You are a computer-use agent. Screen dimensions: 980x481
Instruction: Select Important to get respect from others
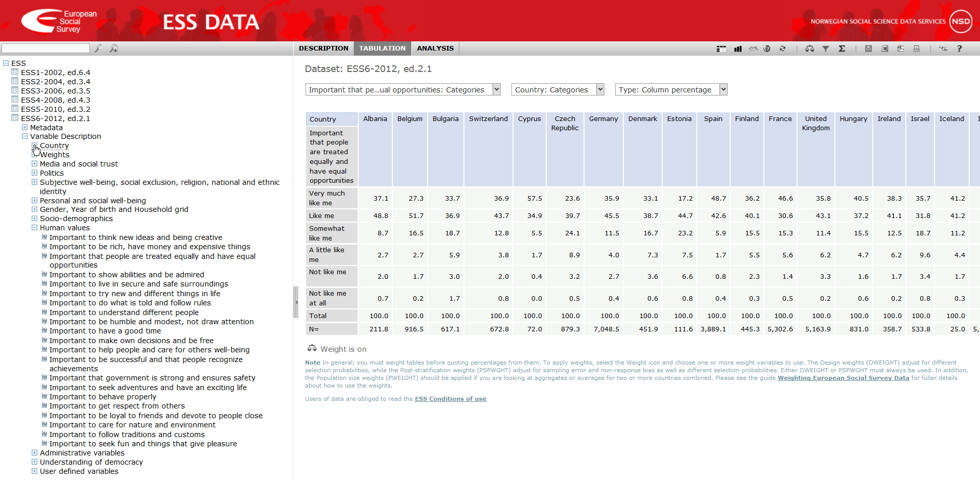click(117, 405)
